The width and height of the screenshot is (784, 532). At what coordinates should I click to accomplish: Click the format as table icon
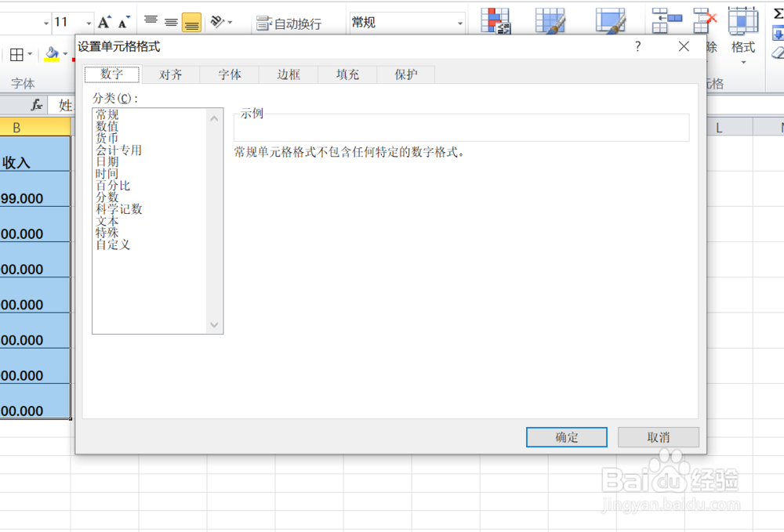[550, 20]
